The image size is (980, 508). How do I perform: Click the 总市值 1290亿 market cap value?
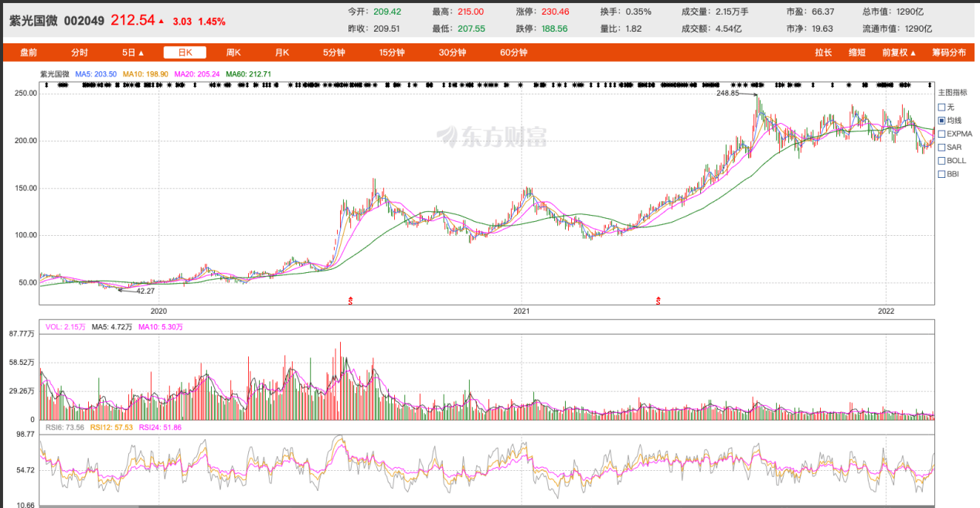tap(908, 12)
